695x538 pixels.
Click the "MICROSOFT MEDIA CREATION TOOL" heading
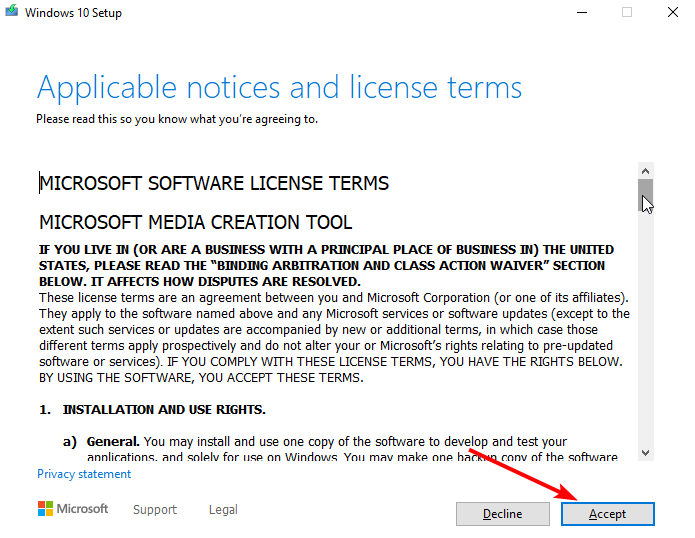(195, 222)
